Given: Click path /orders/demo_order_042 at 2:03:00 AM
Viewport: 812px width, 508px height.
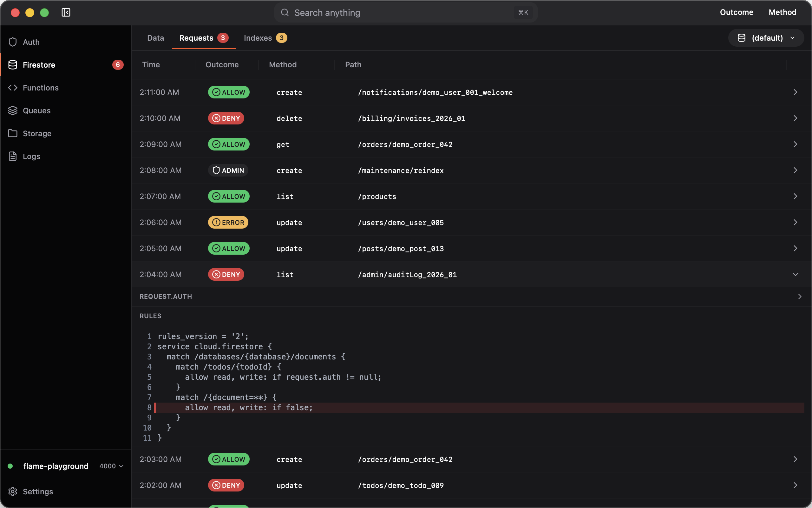Looking at the screenshot, I should 405,459.
